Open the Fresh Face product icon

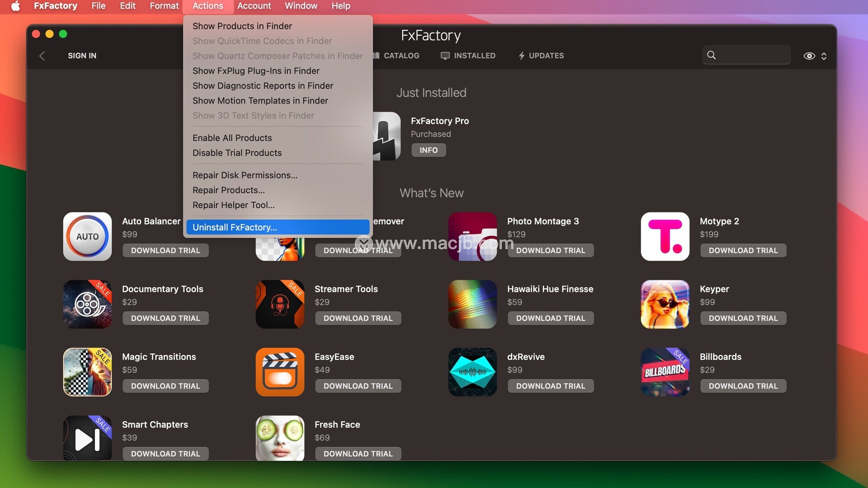click(280, 437)
